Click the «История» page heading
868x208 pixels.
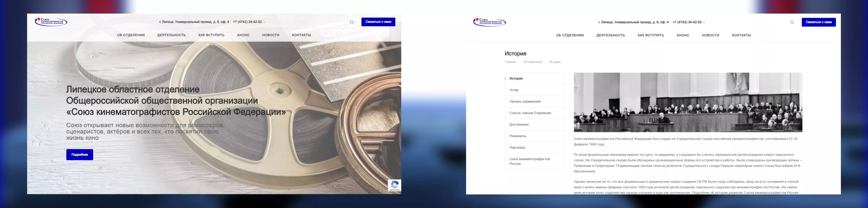coord(515,54)
